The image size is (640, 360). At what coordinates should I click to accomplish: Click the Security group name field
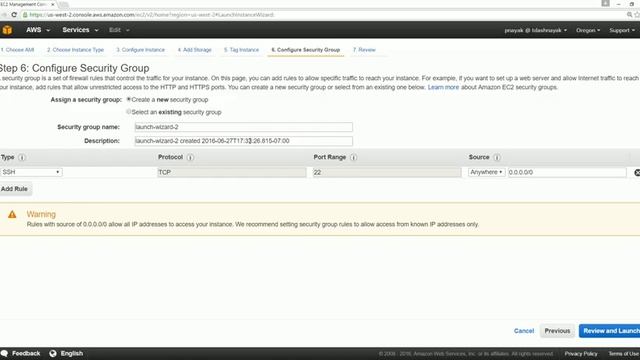click(244, 127)
